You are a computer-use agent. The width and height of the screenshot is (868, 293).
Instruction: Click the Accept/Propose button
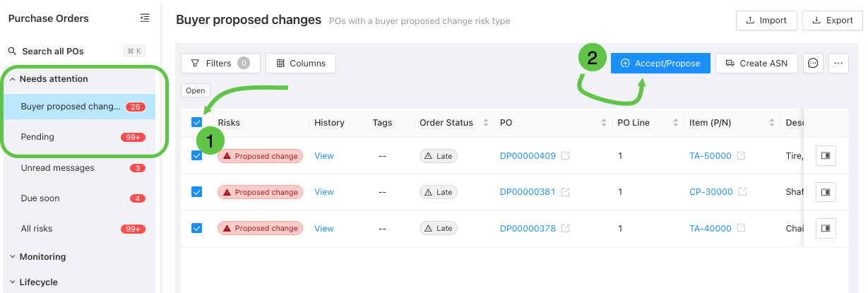(660, 63)
